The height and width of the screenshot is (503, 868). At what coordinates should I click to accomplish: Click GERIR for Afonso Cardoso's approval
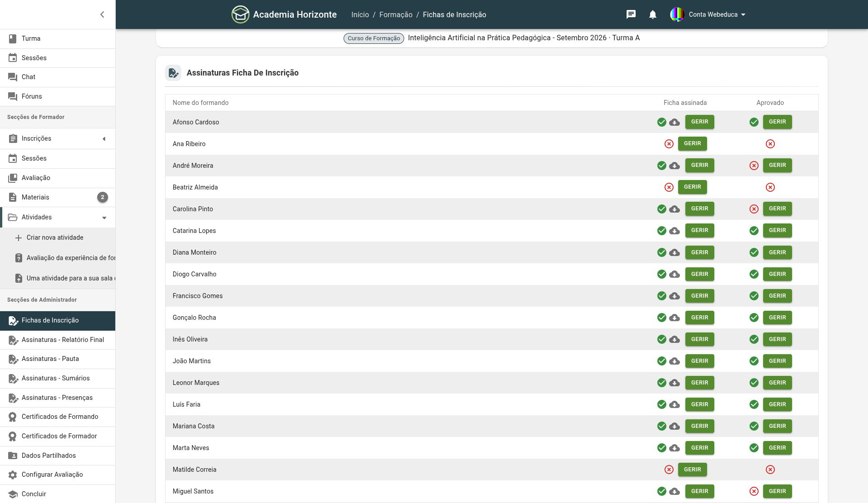(778, 122)
